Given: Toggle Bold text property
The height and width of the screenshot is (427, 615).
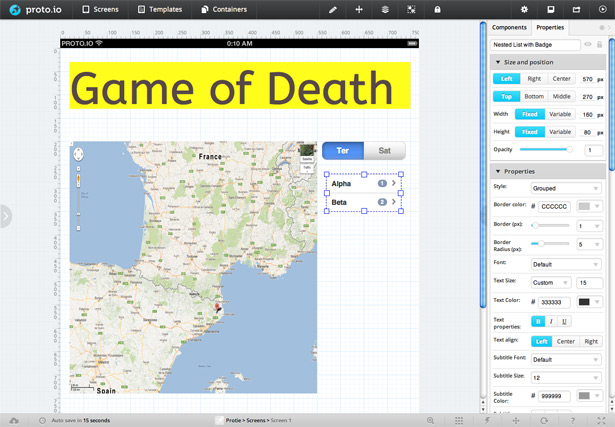Looking at the screenshot, I should pos(538,321).
